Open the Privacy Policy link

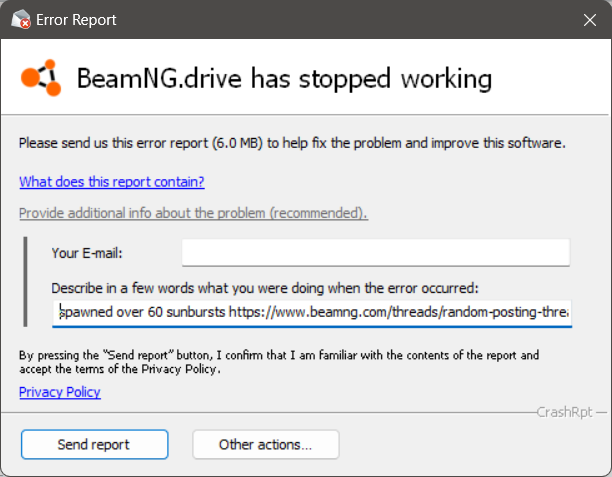coord(60,392)
